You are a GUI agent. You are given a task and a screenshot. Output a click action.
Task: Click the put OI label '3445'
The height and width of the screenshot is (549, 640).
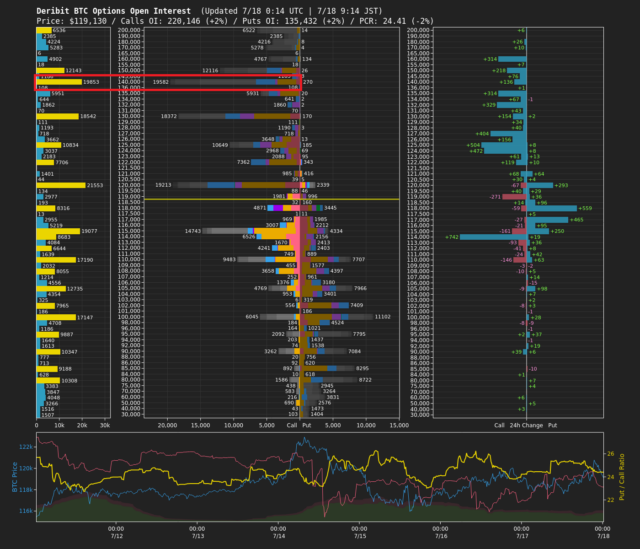tap(330, 208)
